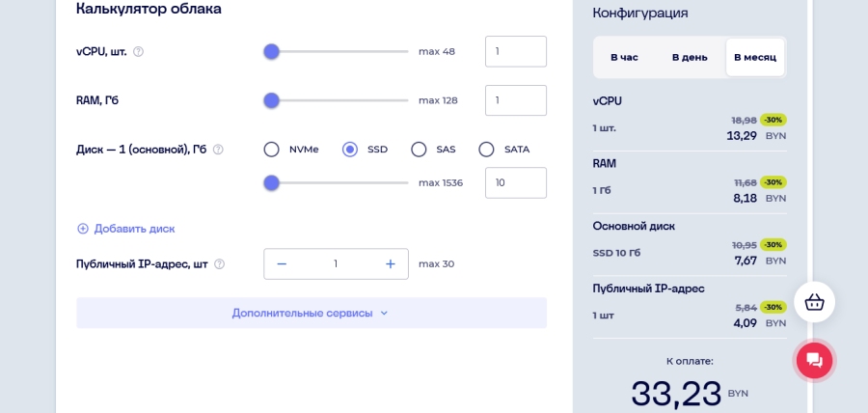The image size is (868, 413).
Task: Click the minus icon to decrease IP count
Action: pos(282,263)
